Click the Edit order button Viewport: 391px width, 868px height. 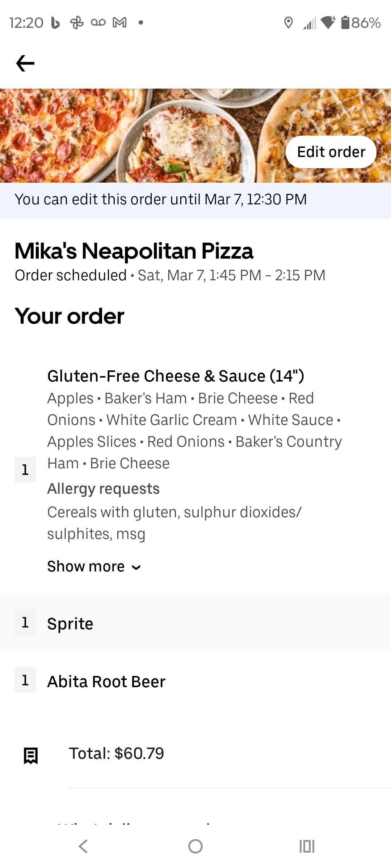click(331, 152)
